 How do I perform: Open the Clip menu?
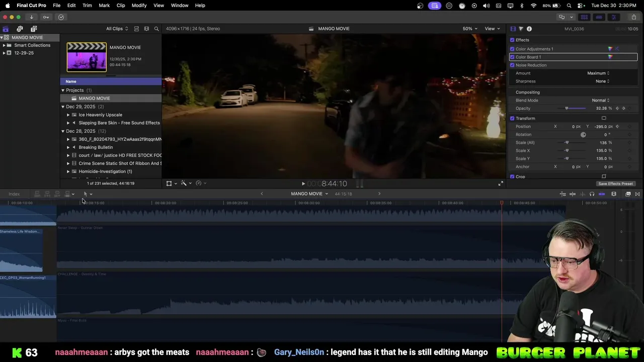click(x=121, y=5)
